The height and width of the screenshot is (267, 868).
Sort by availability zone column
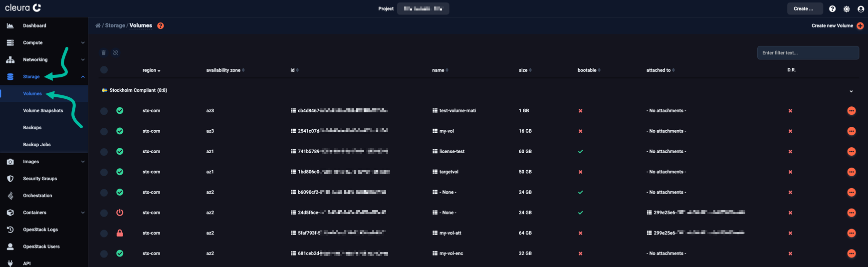[225, 70]
